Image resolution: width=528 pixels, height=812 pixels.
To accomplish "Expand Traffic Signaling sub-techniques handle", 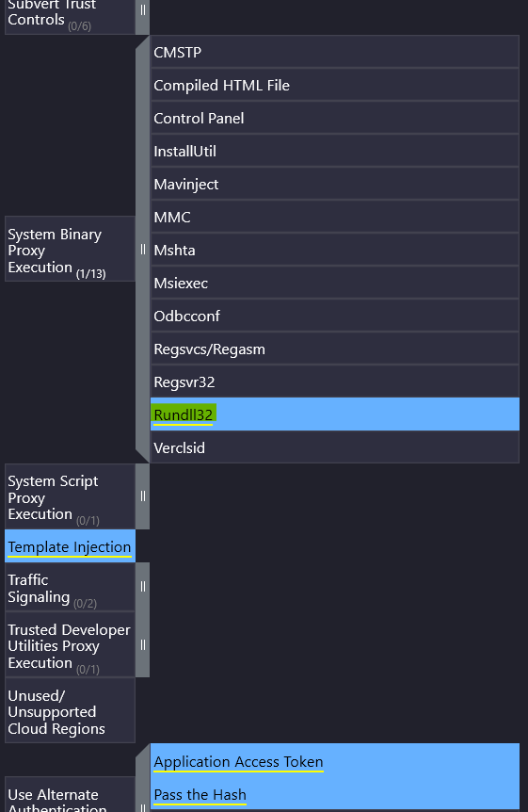I will (x=142, y=587).
